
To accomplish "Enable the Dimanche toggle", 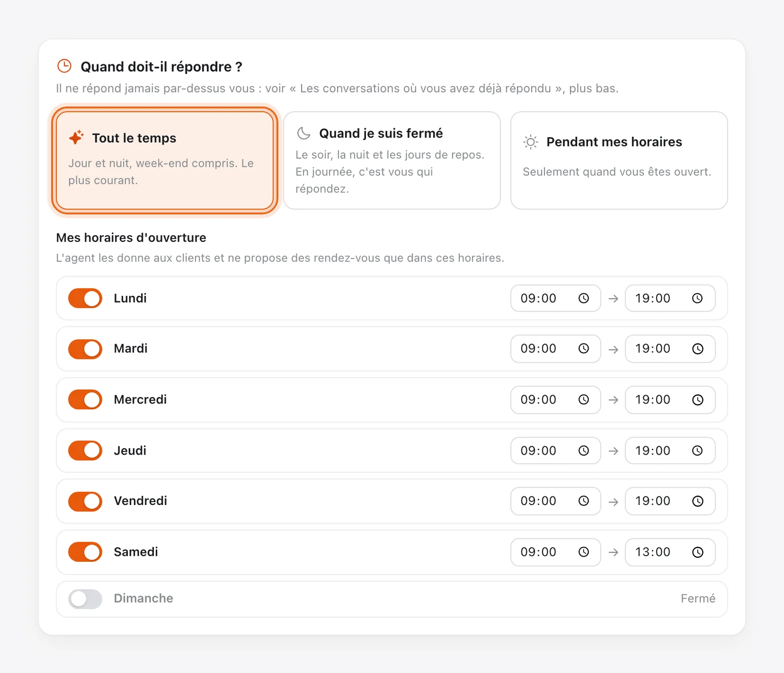I will [85, 599].
